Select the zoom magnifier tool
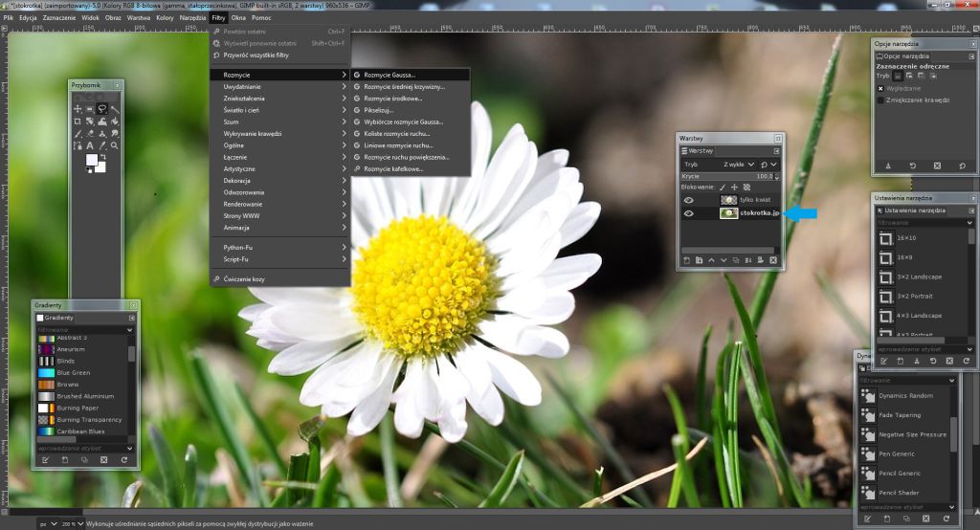This screenshot has height=530, width=980. [115, 145]
